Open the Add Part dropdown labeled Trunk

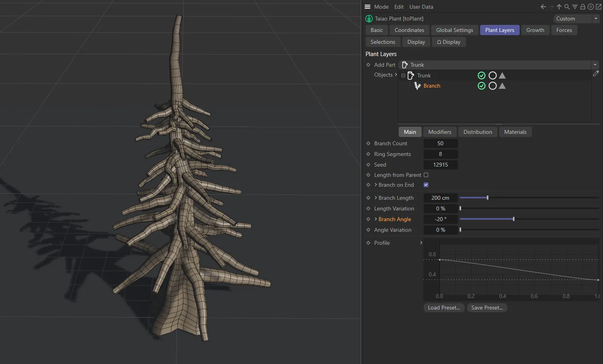[x=595, y=65]
